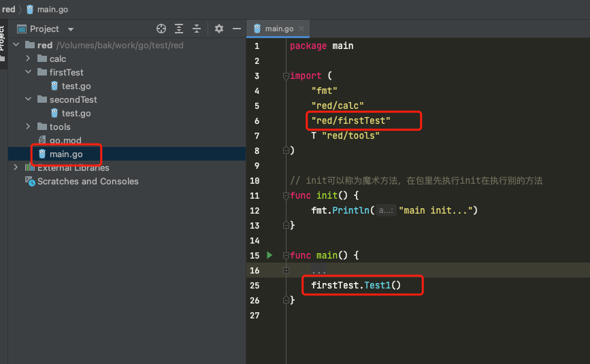Select test.go under secondTest

[x=76, y=113]
